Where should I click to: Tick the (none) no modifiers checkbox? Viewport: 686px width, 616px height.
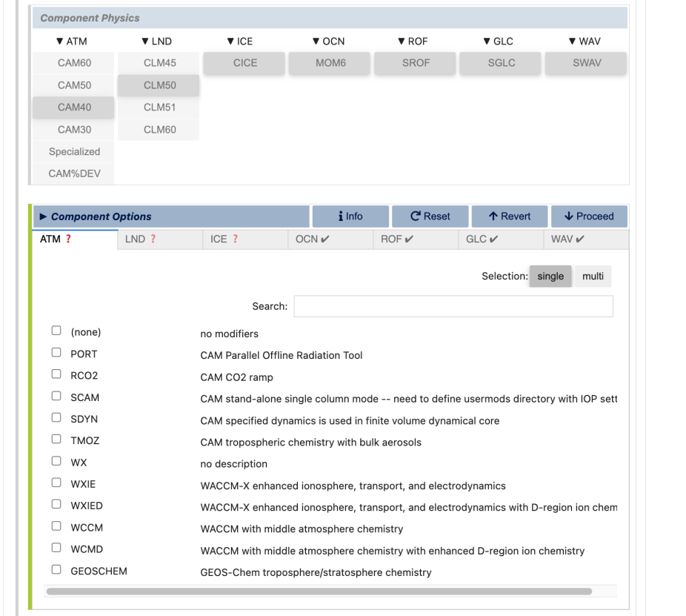(56, 331)
